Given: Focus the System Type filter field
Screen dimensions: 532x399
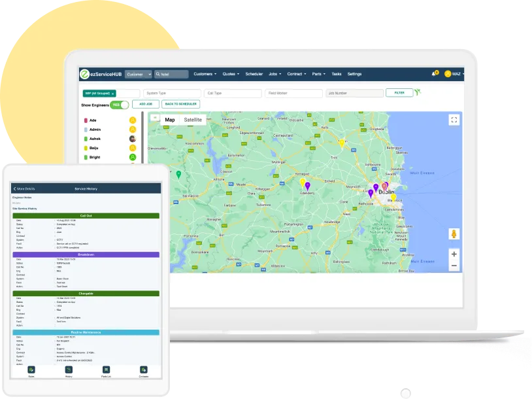Looking at the screenshot, I should (172, 93).
